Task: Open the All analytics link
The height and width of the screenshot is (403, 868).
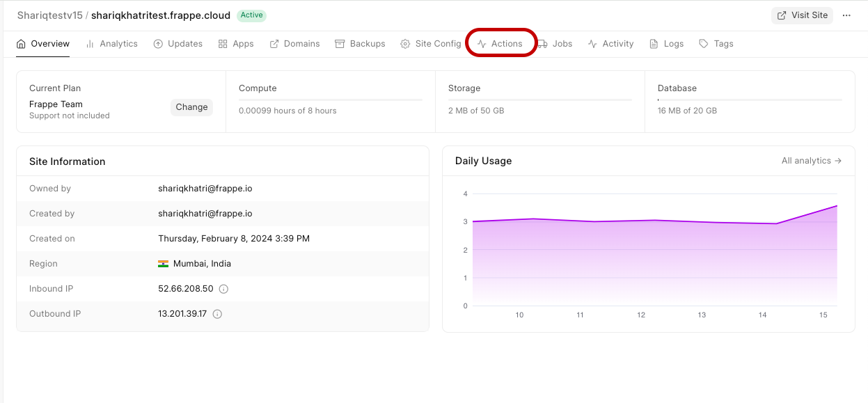Action: [x=811, y=161]
